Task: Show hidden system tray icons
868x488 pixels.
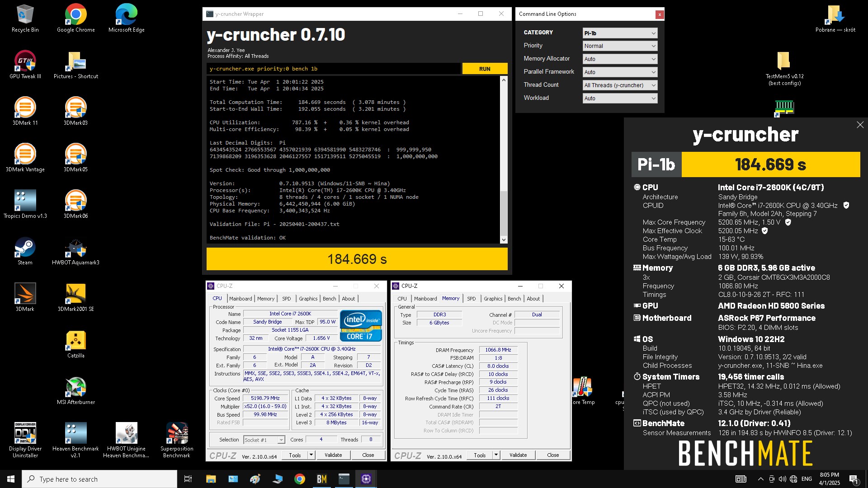Action: point(760,479)
